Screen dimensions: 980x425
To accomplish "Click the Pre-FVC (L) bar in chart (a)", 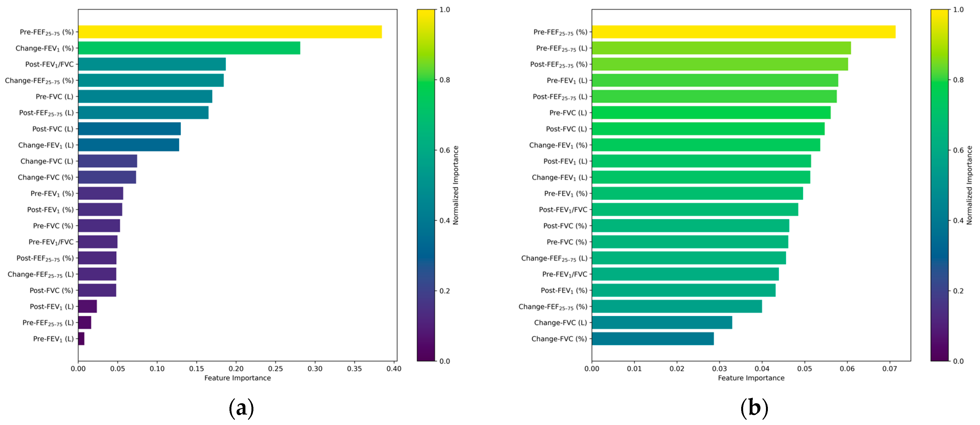I will tap(145, 97).
